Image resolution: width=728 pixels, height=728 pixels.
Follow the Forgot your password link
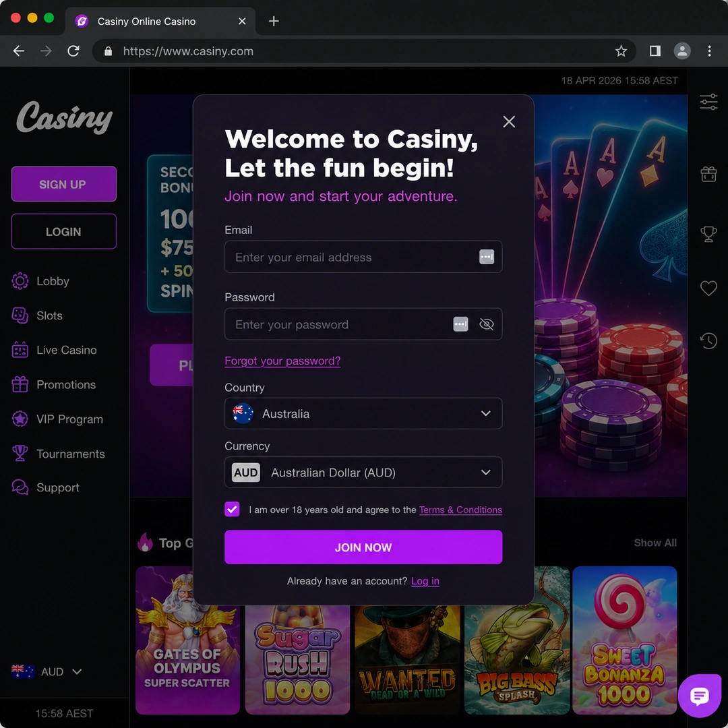click(x=282, y=361)
